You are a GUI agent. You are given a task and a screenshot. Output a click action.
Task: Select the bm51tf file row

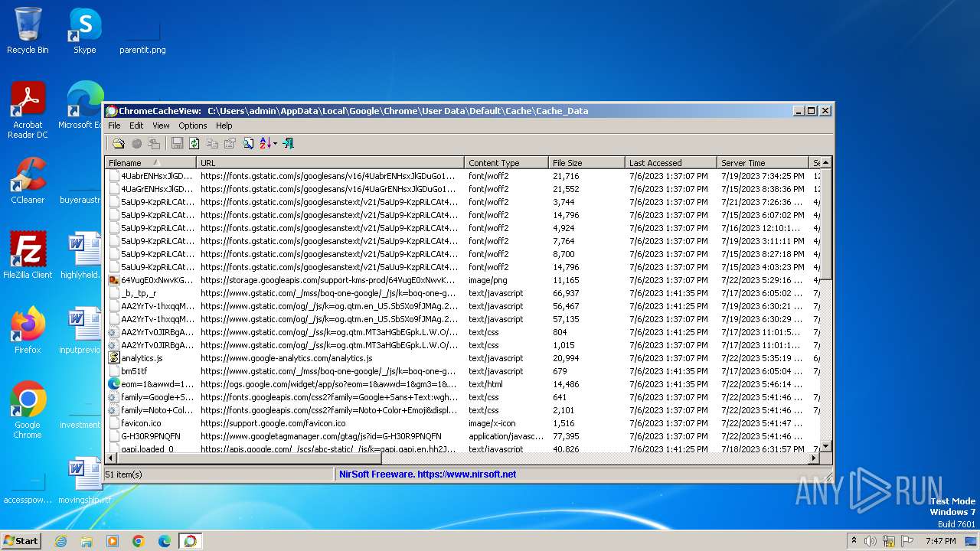(462, 371)
